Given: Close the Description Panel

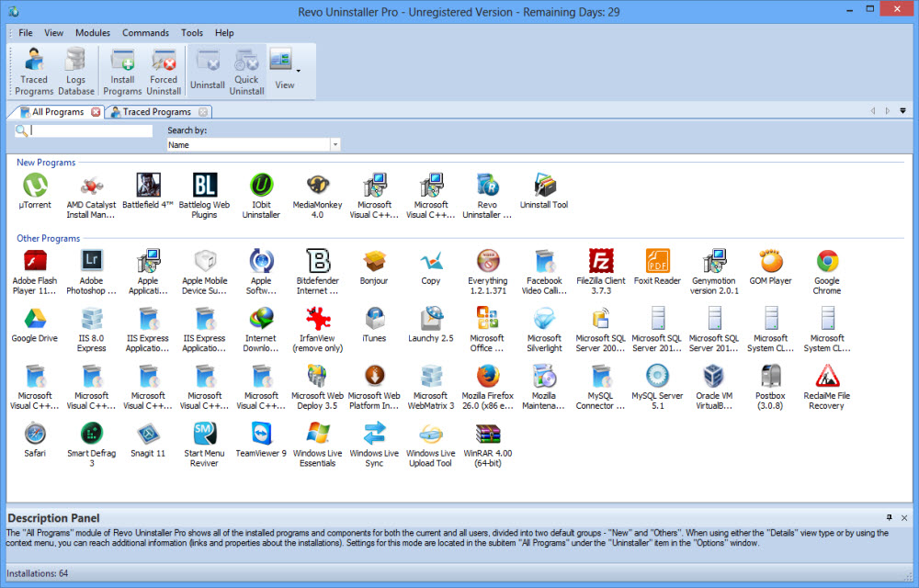Looking at the screenshot, I should pyautogui.click(x=904, y=518).
